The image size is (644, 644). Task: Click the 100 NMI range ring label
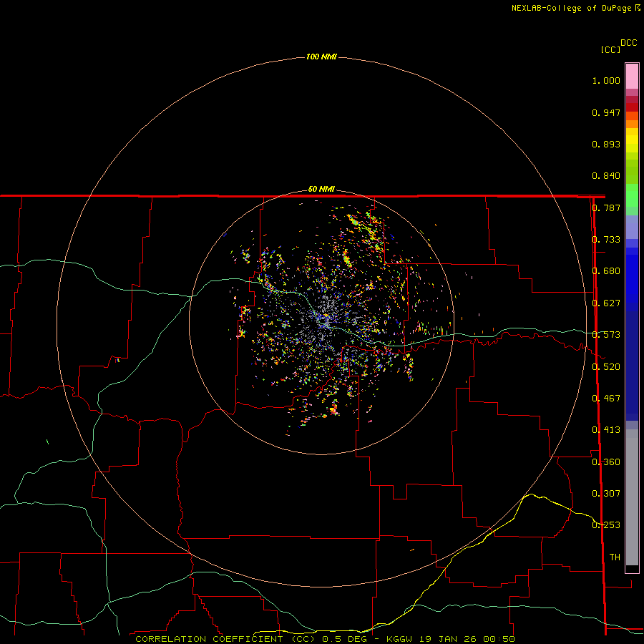(321, 57)
